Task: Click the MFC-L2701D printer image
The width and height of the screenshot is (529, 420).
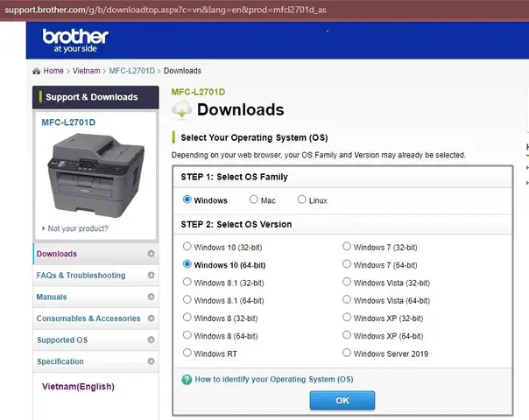Action: click(96, 175)
